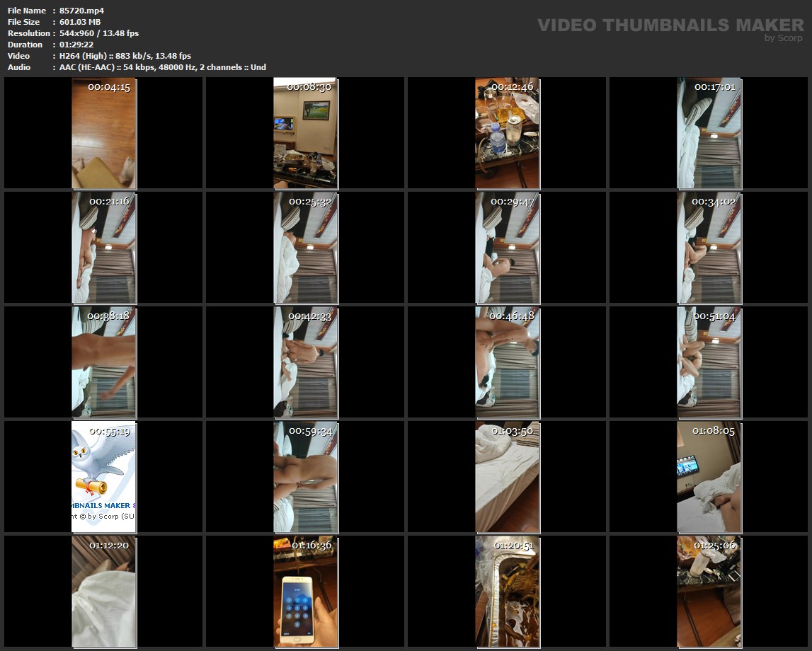Select the thumbnail marked 00:08:30
Screen dimensions: 812x651
point(305,134)
